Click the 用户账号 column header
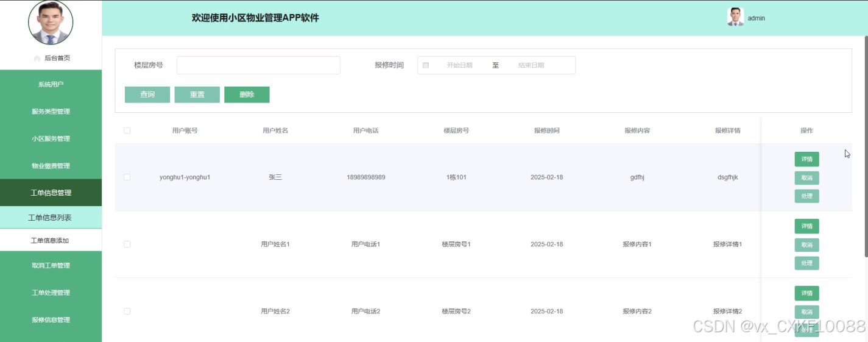This screenshot has width=868, height=342. pyautogui.click(x=185, y=130)
